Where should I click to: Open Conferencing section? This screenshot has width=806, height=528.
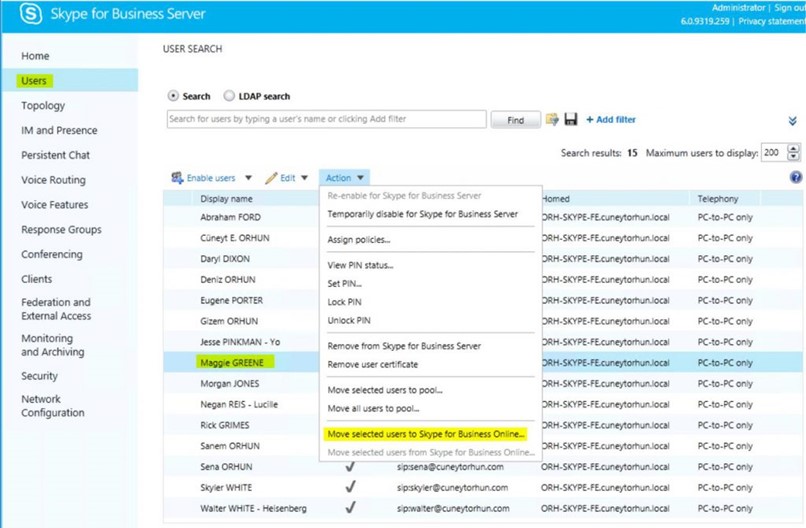[x=51, y=254]
